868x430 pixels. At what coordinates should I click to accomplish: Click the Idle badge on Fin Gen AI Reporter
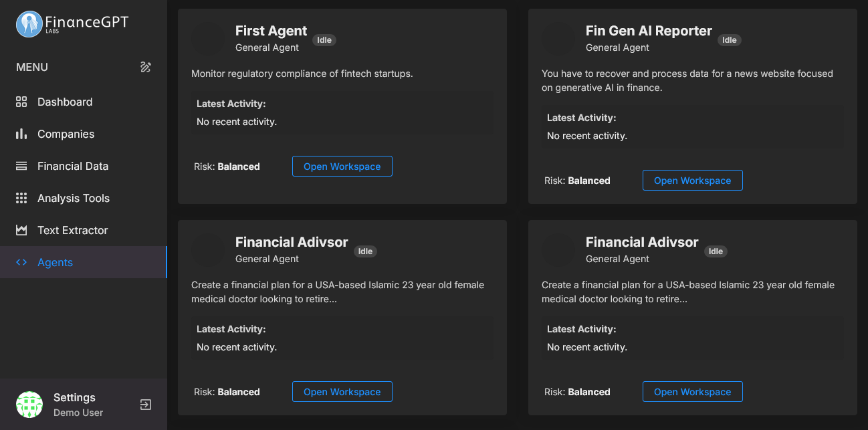point(729,40)
